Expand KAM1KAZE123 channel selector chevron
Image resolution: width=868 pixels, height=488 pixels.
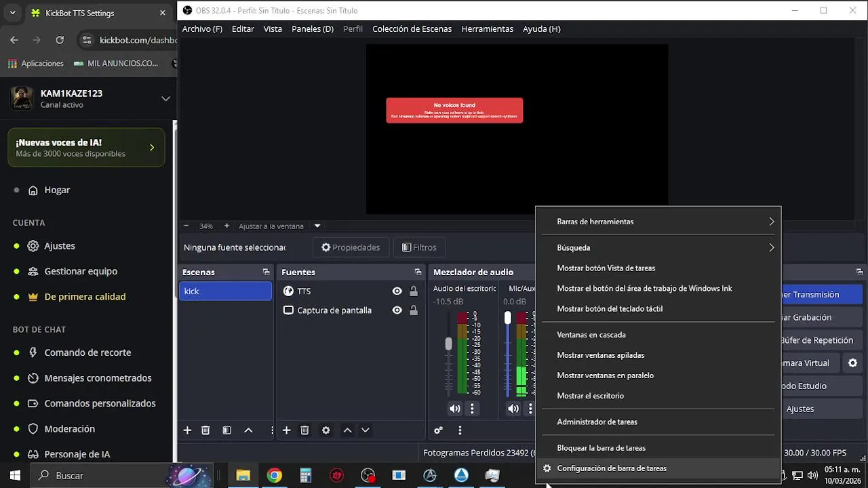(165, 99)
